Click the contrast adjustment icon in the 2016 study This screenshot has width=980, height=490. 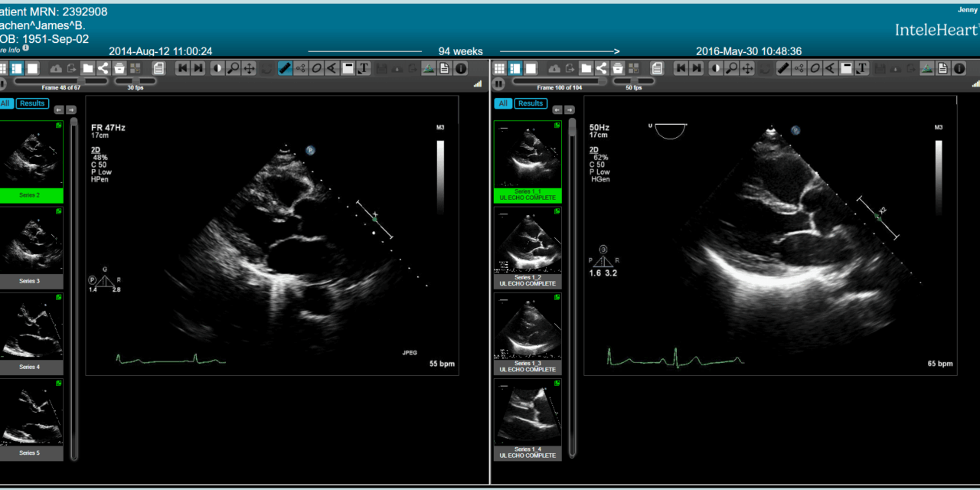716,68
